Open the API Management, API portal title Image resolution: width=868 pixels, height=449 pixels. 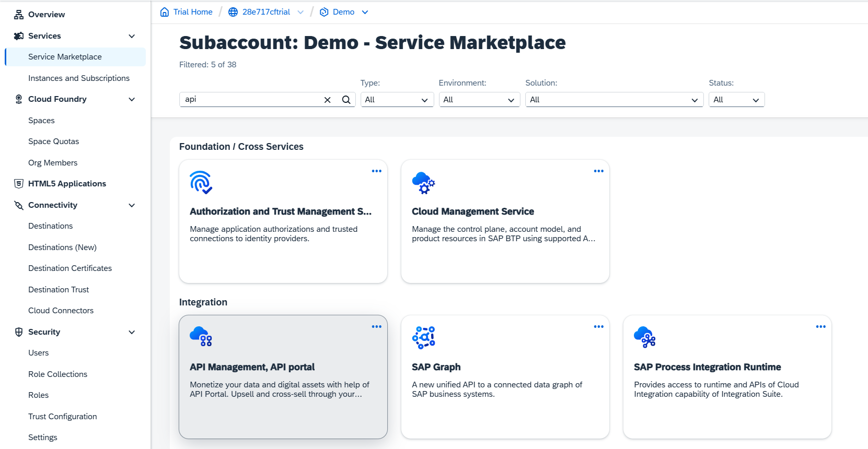[252, 367]
